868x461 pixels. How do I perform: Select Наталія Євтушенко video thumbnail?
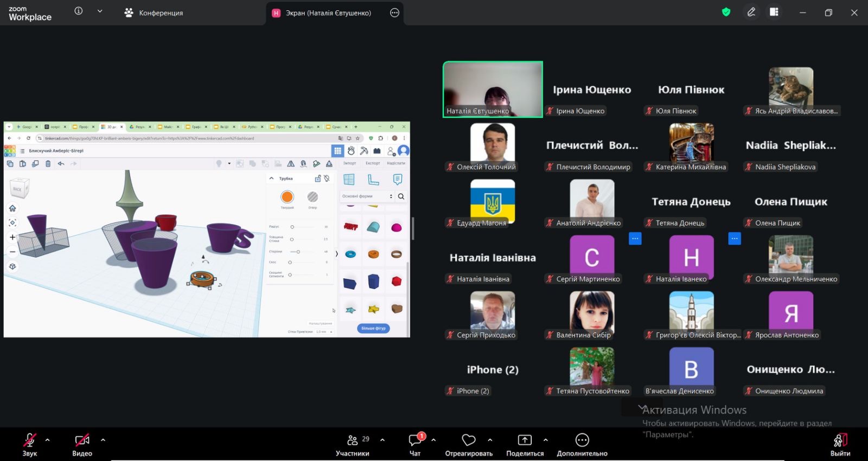tap(493, 89)
